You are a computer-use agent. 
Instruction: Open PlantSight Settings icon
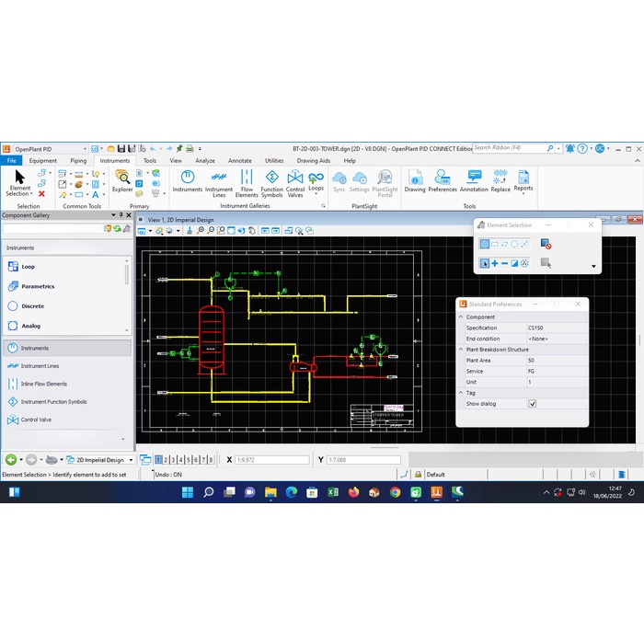pos(359,181)
